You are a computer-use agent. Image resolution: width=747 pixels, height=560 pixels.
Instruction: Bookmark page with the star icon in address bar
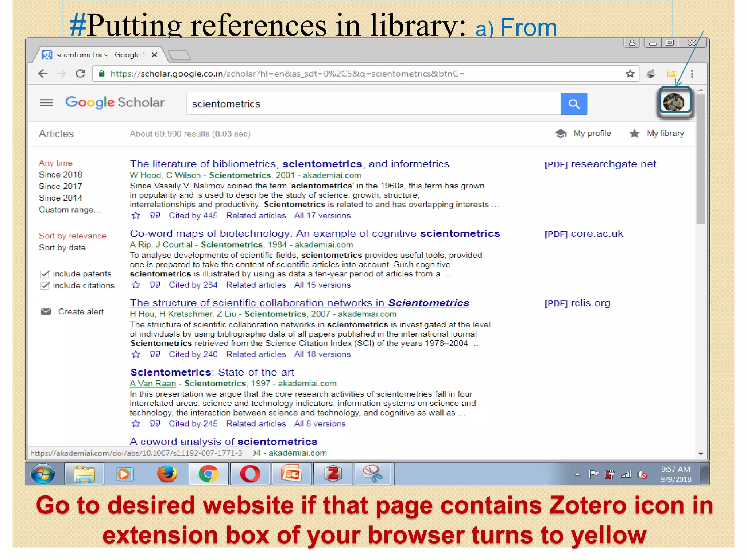[x=630, y=74]
